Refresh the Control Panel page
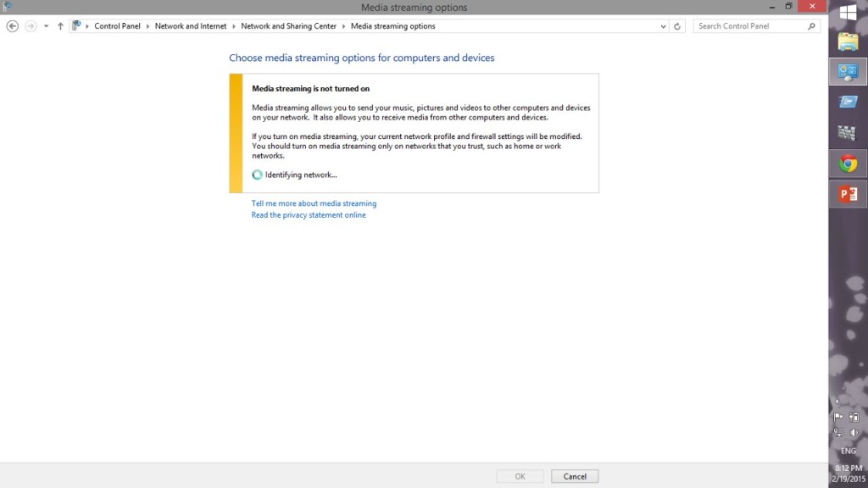Screen dimensions: 868x488 click(x=676, y=26)
